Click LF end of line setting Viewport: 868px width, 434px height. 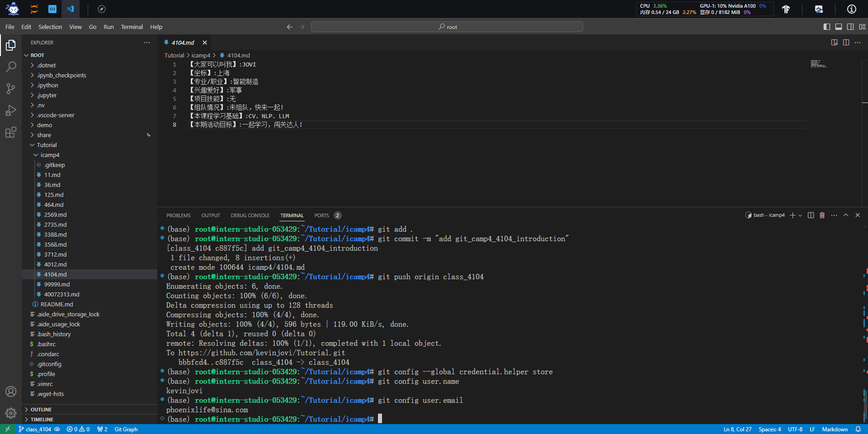[812, 429]
